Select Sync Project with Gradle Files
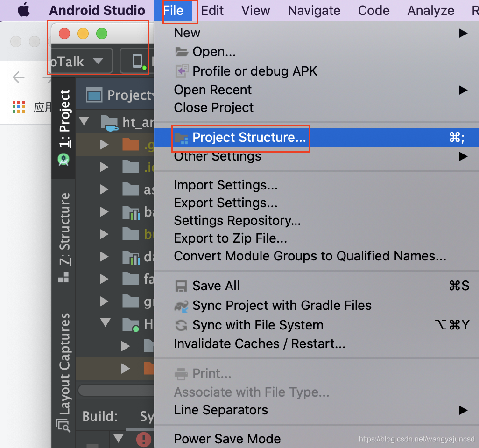479x448 pixels. click(317, 305)
